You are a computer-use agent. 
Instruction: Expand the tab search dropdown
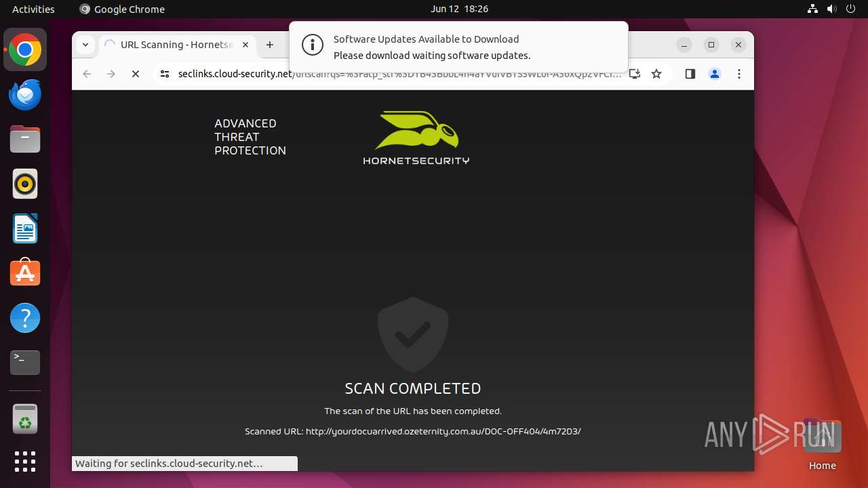[x=85, y=45]
